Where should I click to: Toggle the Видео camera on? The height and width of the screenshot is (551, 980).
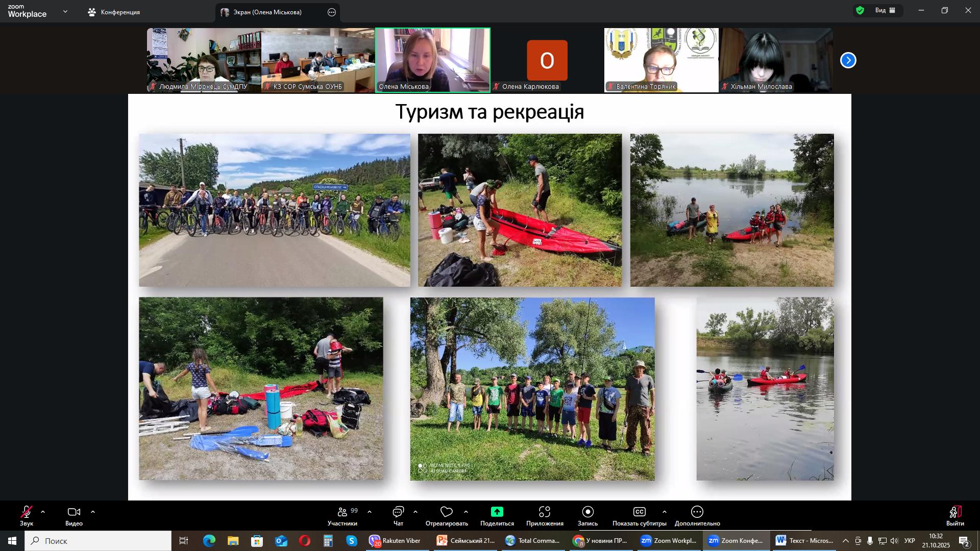[74, 512]
